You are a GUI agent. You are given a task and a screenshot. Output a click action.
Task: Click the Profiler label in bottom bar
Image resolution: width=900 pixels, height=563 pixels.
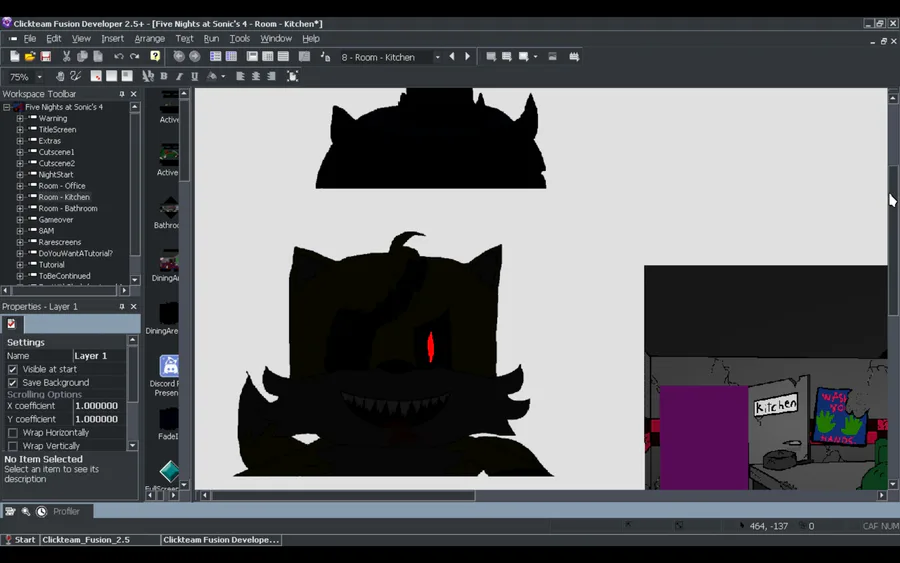coord(66,511)
